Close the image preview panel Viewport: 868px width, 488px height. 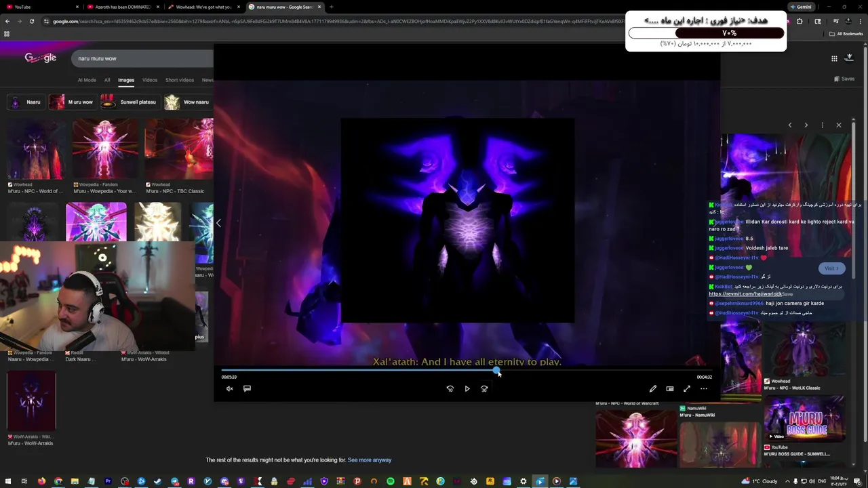tap(838, 125)
